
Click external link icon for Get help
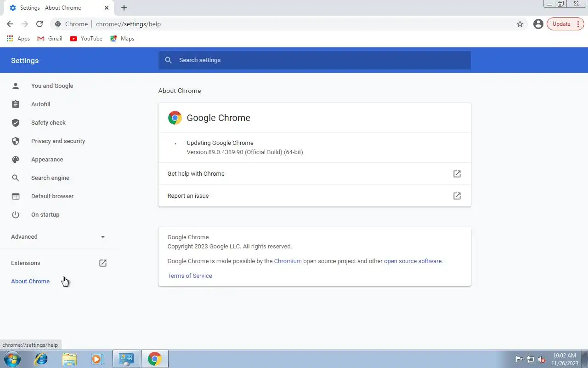(x=457, y=174)
